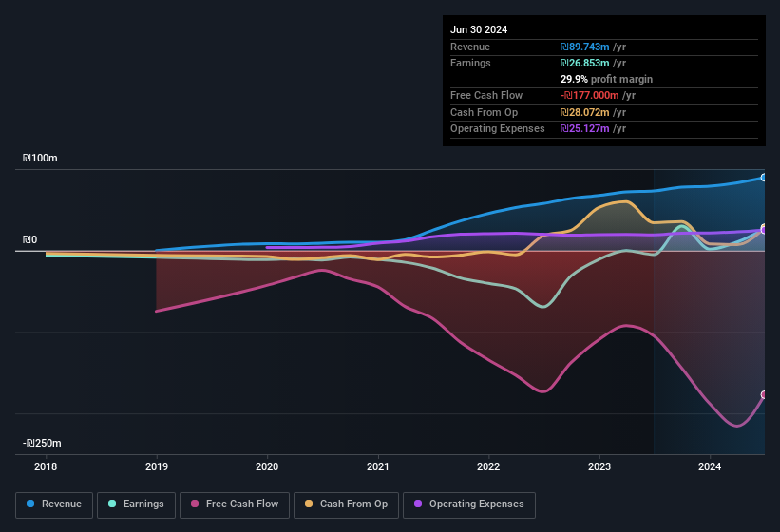Click the orange Cash From Op dot

(310, 504)
